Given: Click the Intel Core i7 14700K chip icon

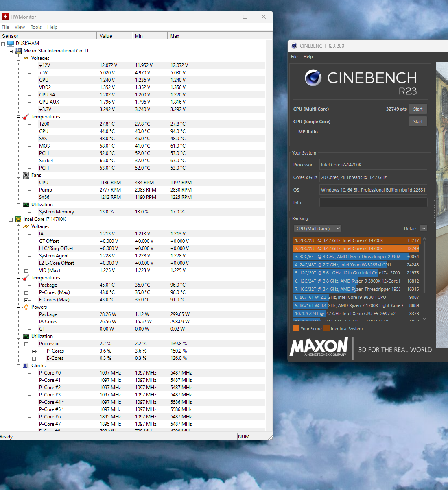Looking at the screenshot, I should (x=18, y=219).
